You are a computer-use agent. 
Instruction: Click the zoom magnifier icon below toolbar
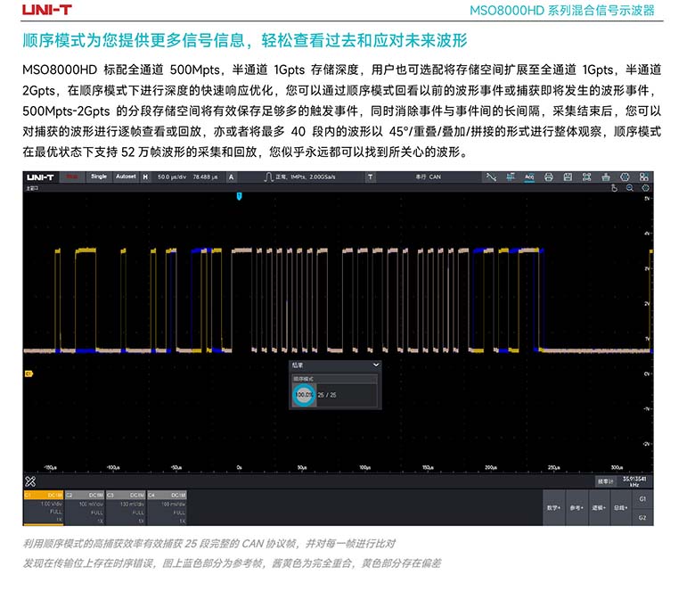point(630,188)
